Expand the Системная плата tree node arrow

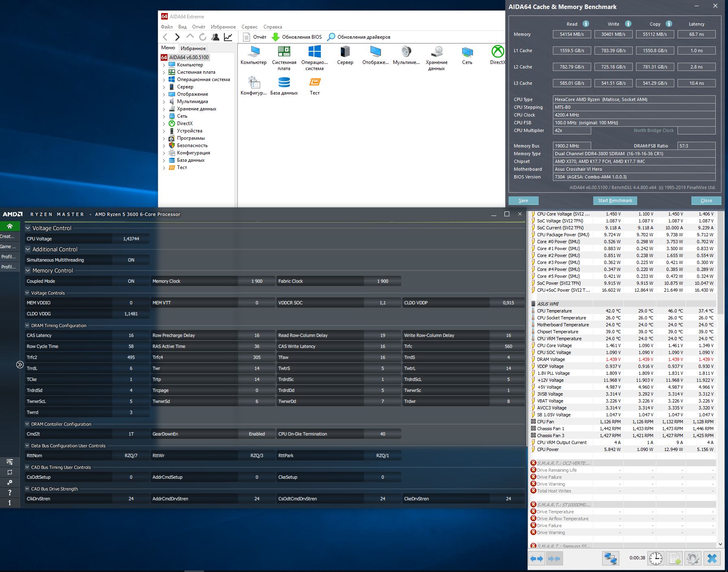click(164, 72)
